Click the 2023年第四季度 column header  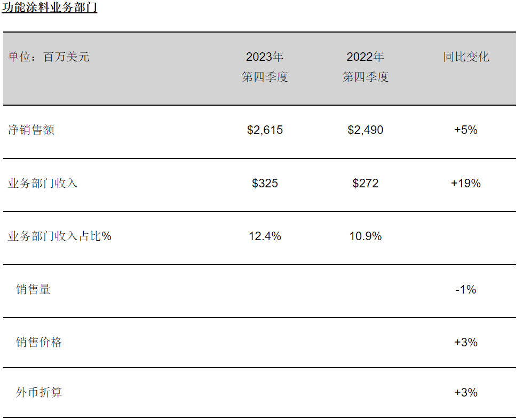pos(265,67)
